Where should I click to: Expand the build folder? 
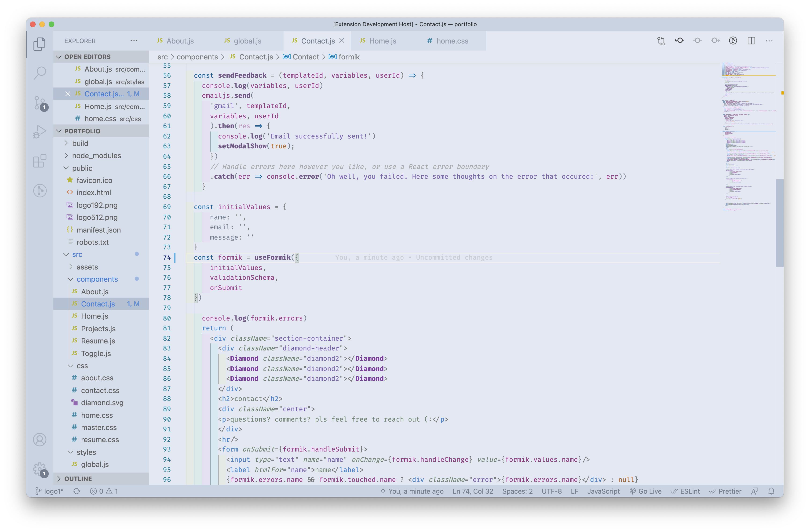click(80, 143)
